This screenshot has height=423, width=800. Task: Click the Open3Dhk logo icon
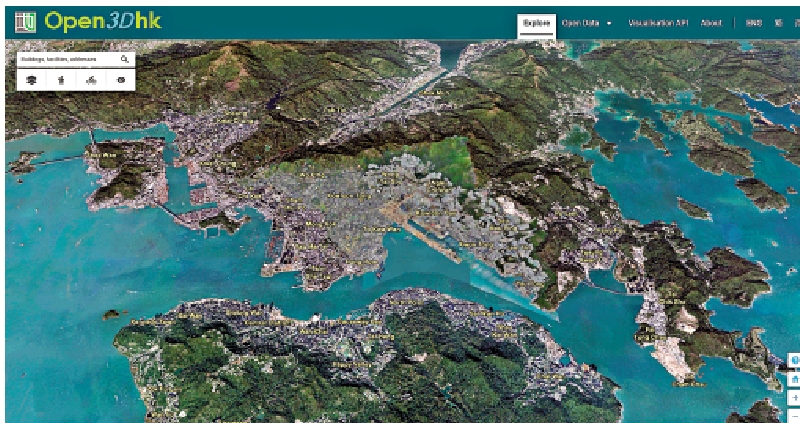(26, 21)
